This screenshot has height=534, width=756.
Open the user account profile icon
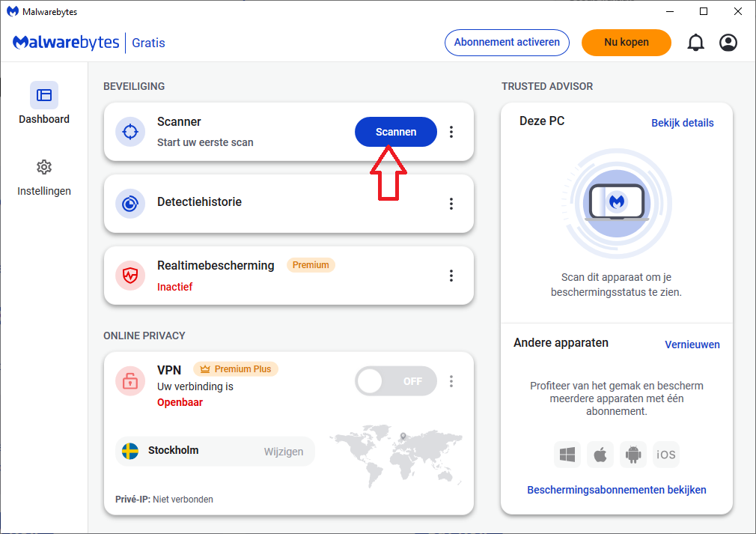point(728,43)
